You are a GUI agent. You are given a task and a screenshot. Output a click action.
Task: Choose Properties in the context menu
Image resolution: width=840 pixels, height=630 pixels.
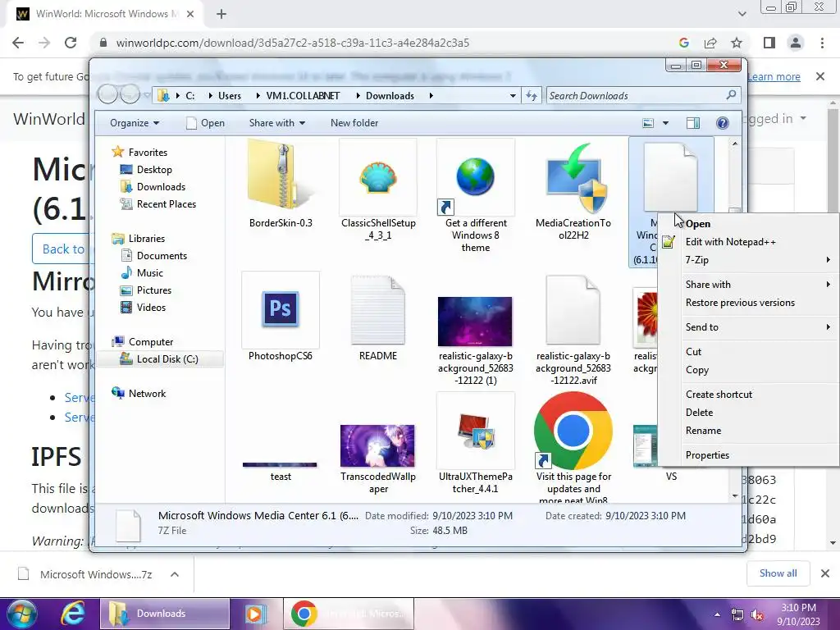[x=748, y=455]
